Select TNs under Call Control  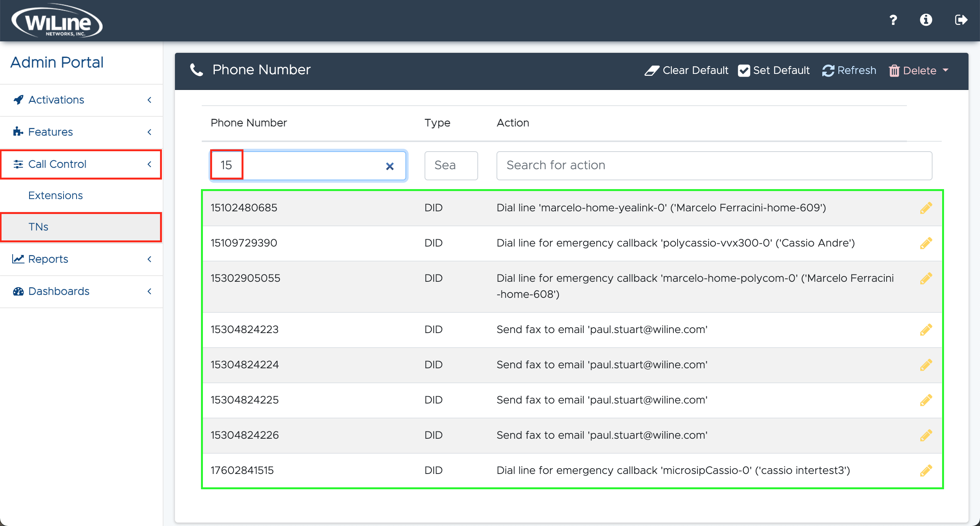pyautogui.click(x=81, y=227)
